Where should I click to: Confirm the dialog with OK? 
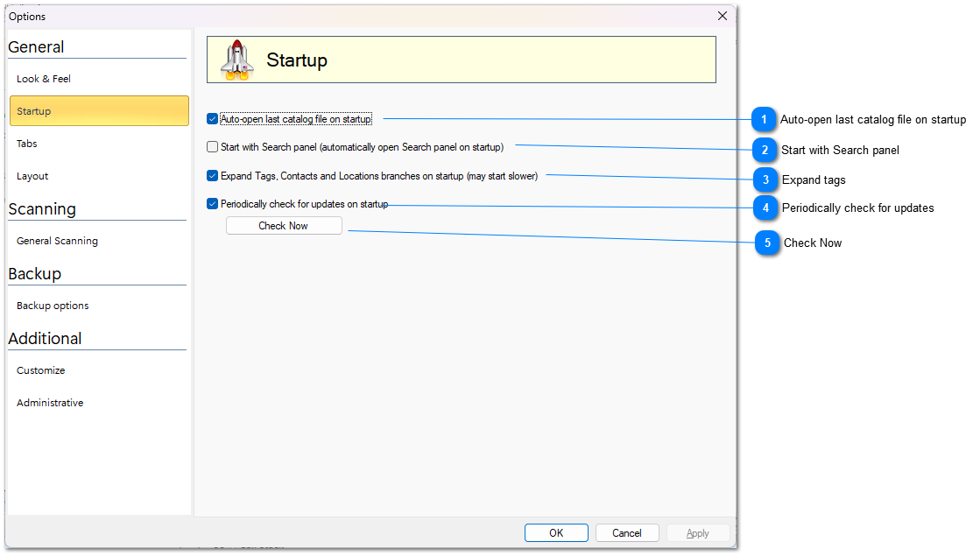coord(556,532)
